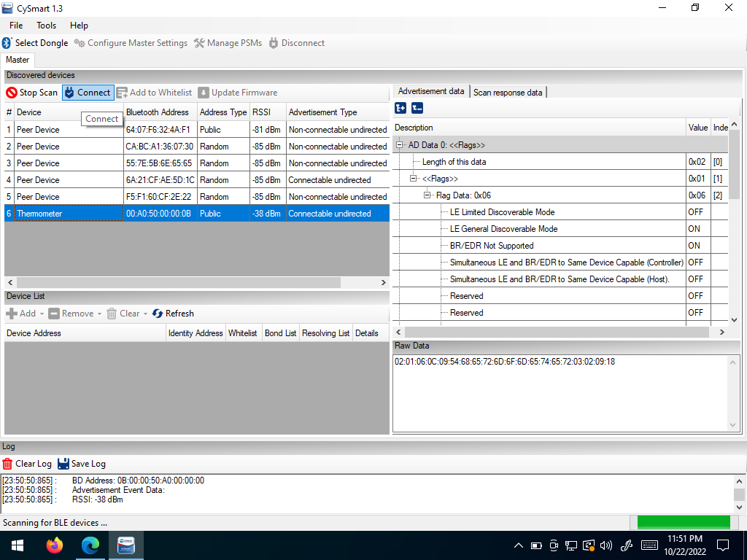Click Disconnect in the toolbar
Viewport: 747px width, 560px height.
(x=297, y=43)
